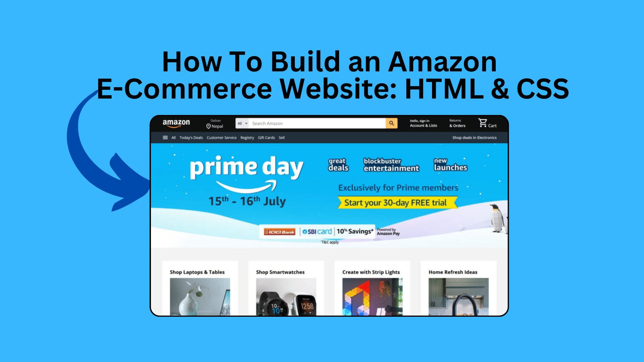This screenshot has height=362, width=644.
Task: Click the hamburger menu icon
Action: (165, 137)
